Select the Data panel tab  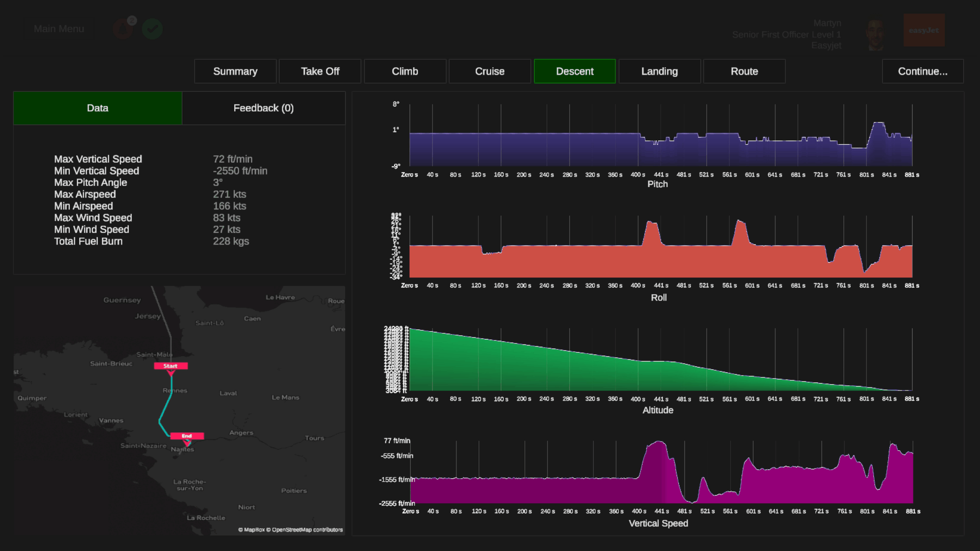(98, 108)
